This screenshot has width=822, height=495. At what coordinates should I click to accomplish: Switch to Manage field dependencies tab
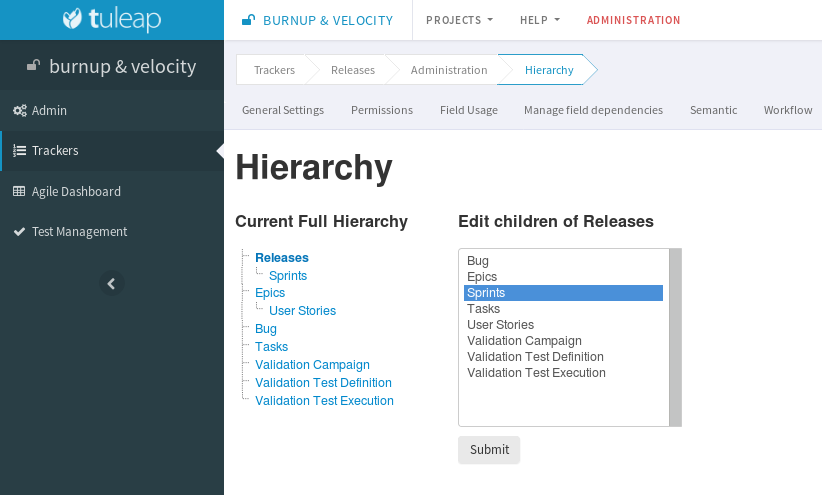593,110
